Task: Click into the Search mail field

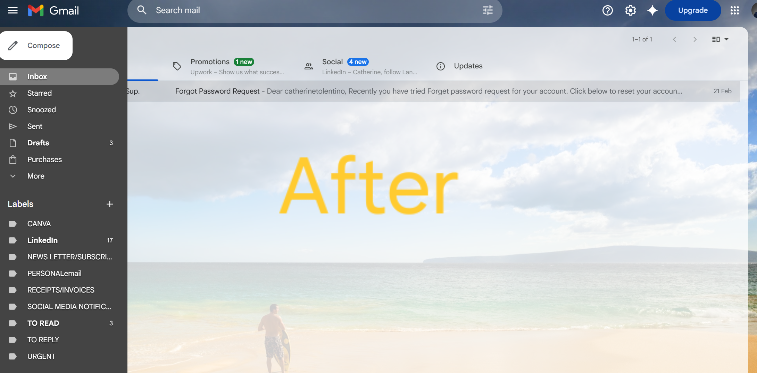Action: click(314, 10)
